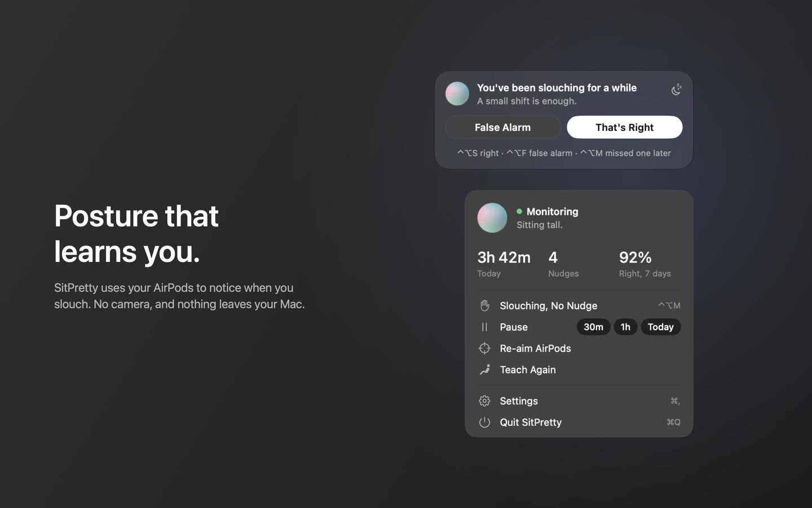Viewport: 812px width, 508px height.
Task: Click the green Monitoring status dot
Action: tap(519, 212)
